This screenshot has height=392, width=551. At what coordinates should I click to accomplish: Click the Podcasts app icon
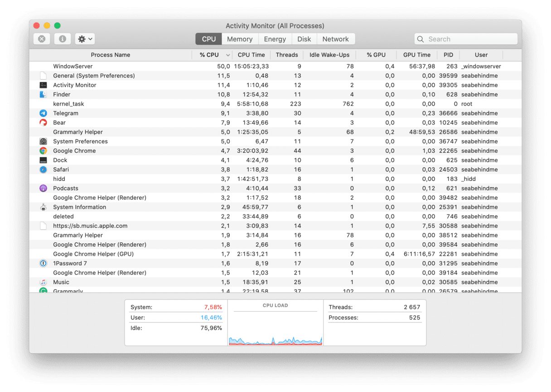click(x=43, y=188)
